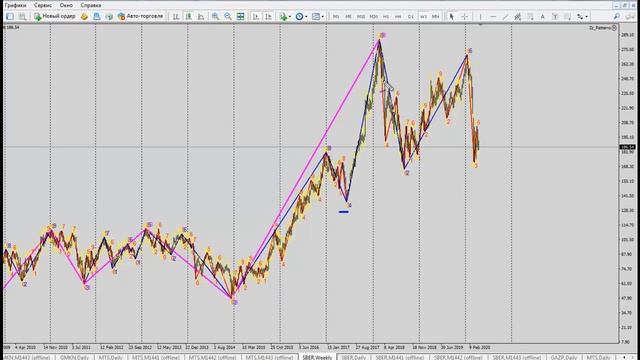Switch to the GMKN,Daily chart tab
This screenshot has height=360, width=640.
[x=74, y=357]
